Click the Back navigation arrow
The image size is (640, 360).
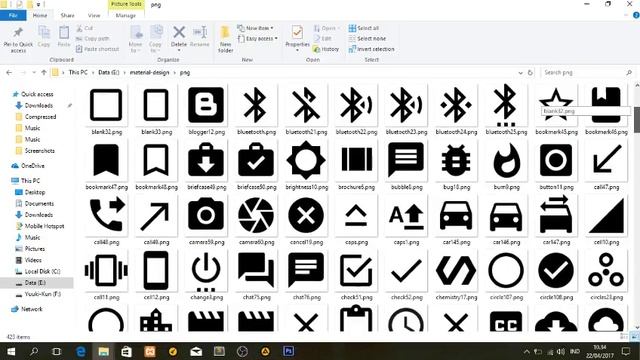point(9,73)
